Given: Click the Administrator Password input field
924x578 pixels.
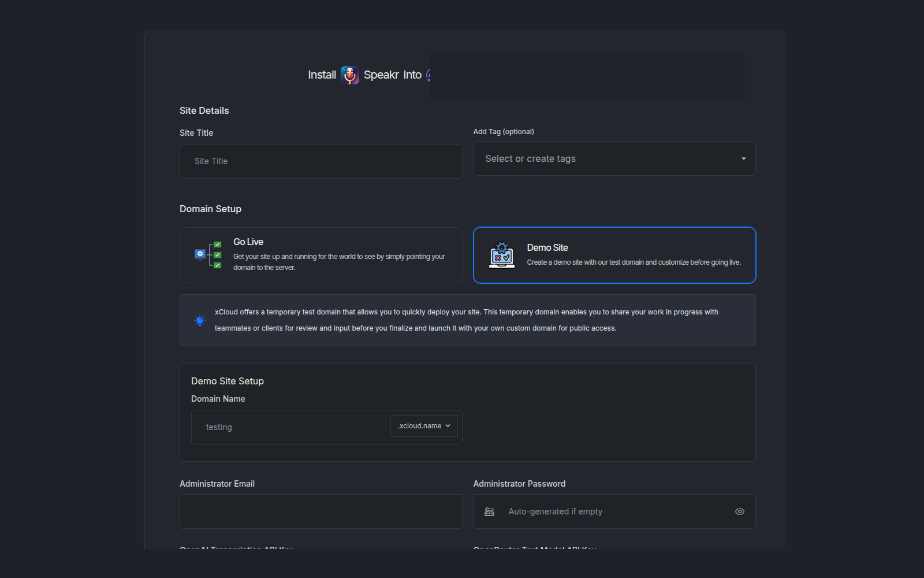Looking at the screenshot, I should pos(614,512).
